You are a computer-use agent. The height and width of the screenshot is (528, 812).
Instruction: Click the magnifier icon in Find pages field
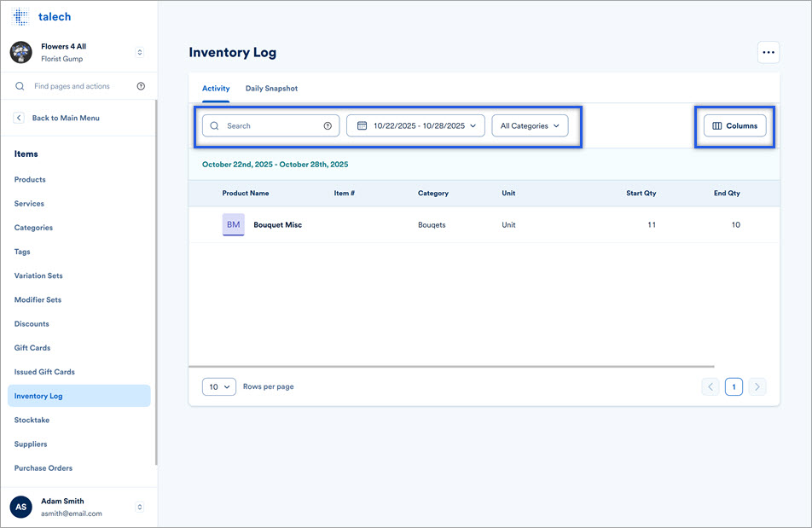point(20,86)
